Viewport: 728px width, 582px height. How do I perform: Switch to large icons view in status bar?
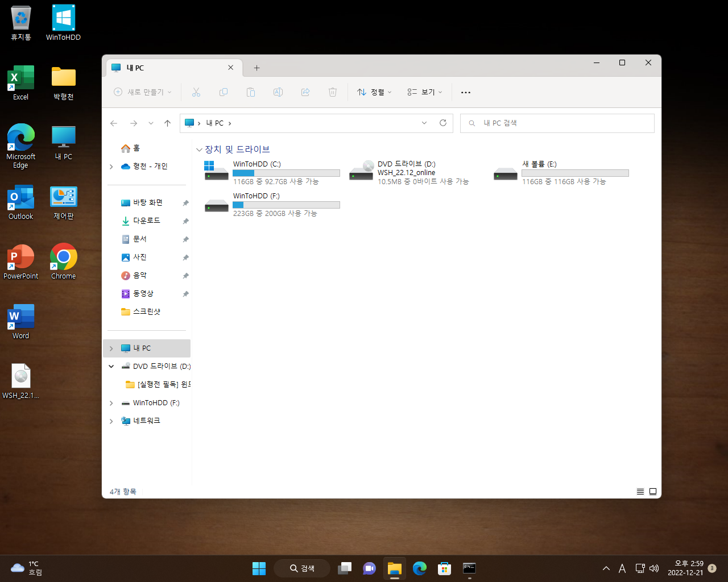tap(653, 492)
